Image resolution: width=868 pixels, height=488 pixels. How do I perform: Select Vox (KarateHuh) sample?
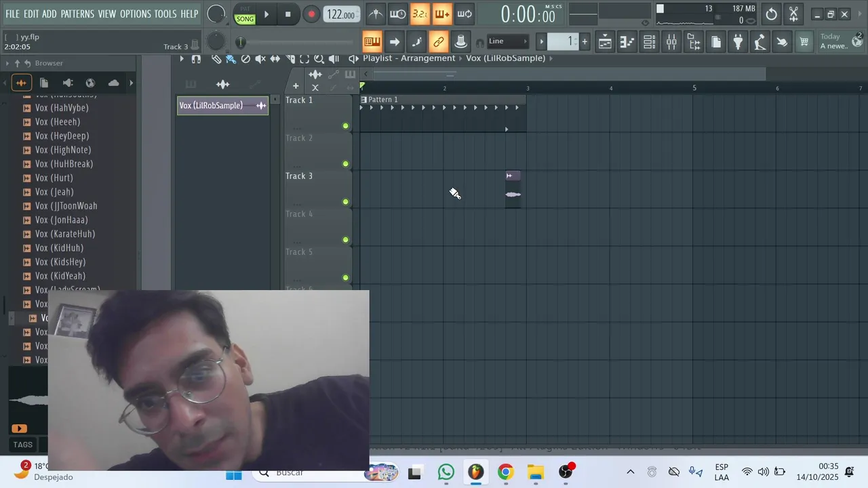(x=65, y=234)
